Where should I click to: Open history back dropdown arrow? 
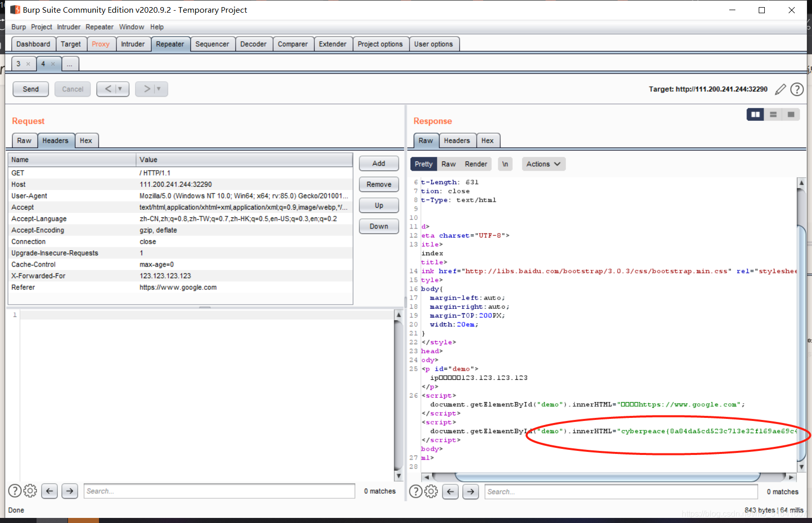tap(120, 89)
